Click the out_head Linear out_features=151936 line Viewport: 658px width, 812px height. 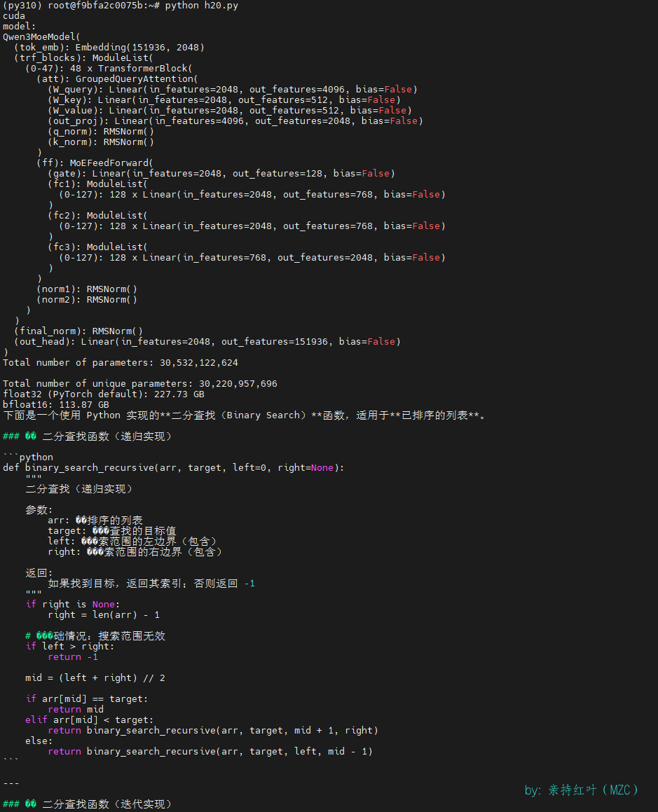point(207,342)
